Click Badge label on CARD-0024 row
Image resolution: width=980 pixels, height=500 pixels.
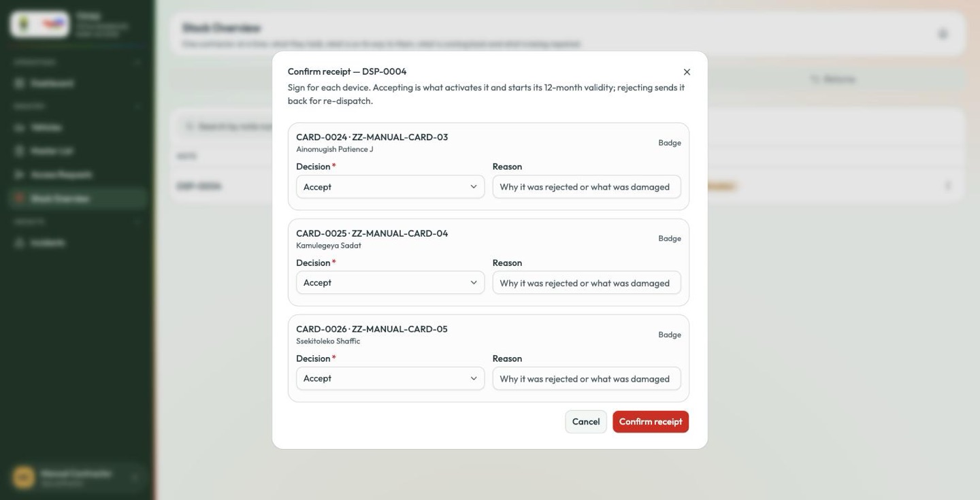670,143
